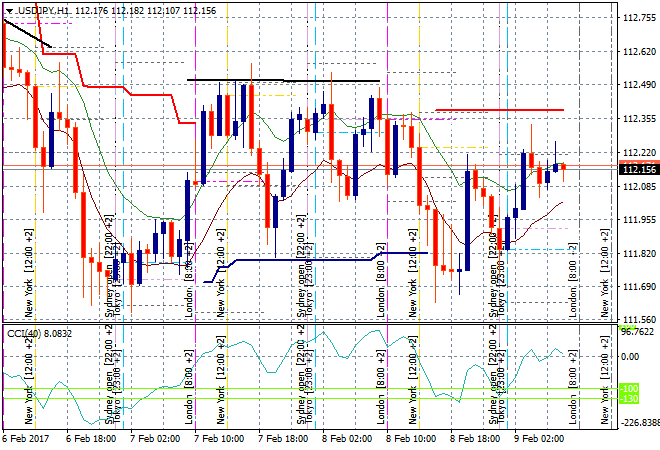660x450 pixels.
Task: Click the -226.8388 CCI scale value
Action: 640,423
